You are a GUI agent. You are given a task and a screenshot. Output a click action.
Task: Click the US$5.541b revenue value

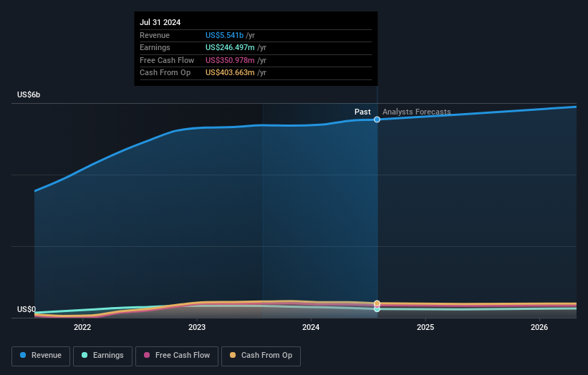224,35
